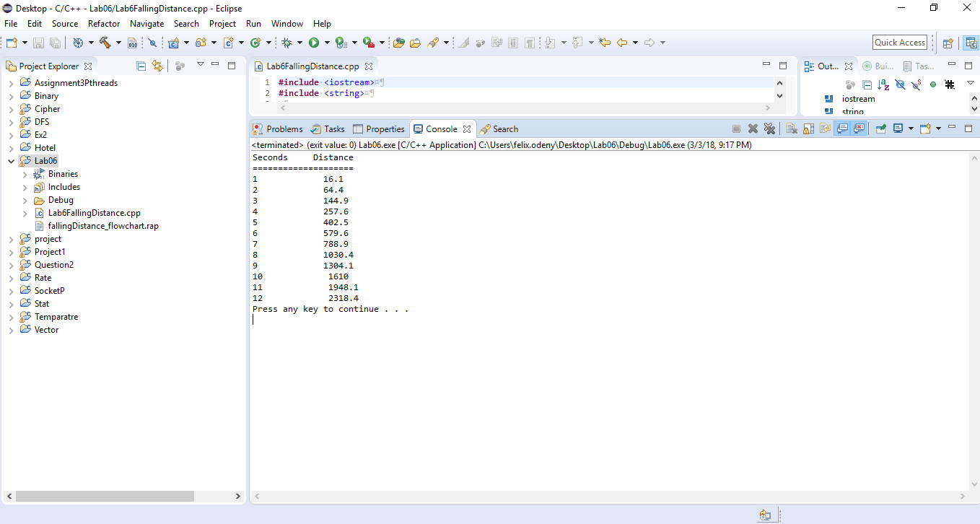Click the Open Element icon

(x=416, y=43)
